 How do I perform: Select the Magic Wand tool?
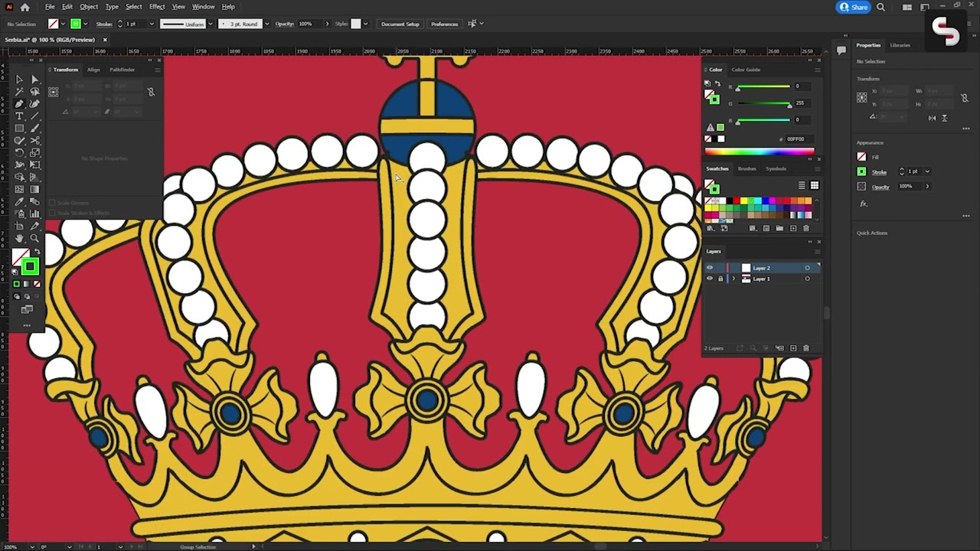pyautogui.click(x=19, y=92)
